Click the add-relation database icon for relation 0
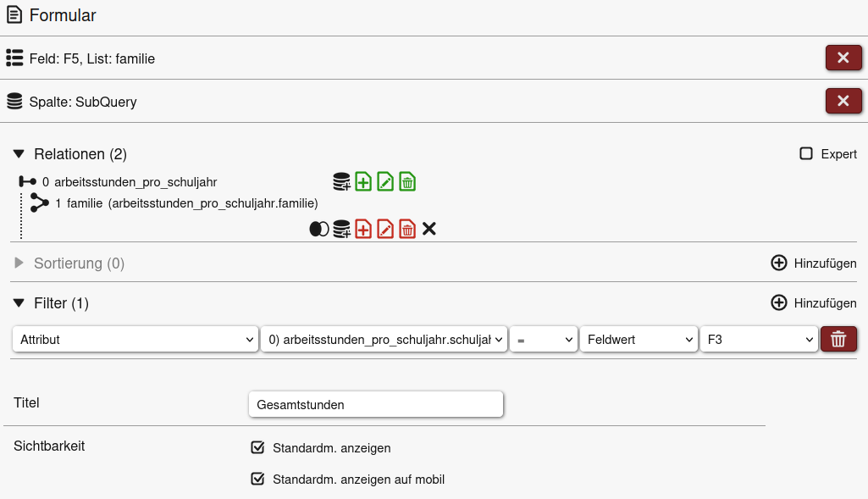The width and height of the screenshot is (868, 499). [x=341, y=181]
